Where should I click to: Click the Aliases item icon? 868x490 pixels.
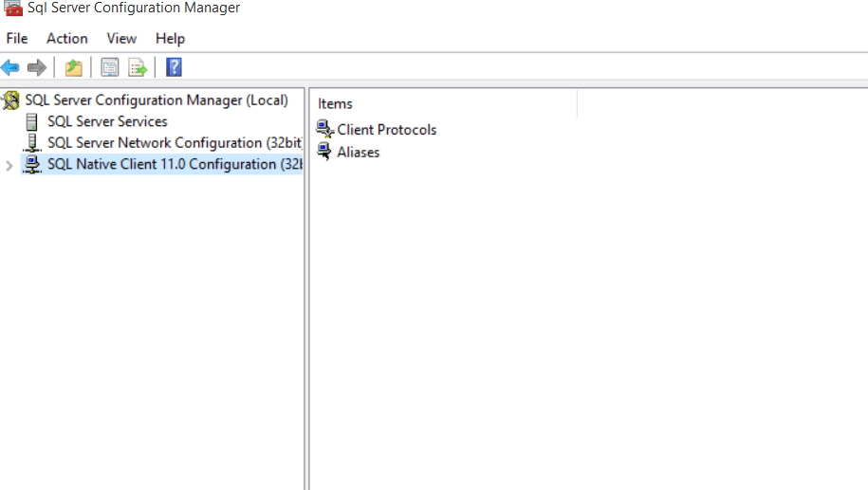coord(324,152)
